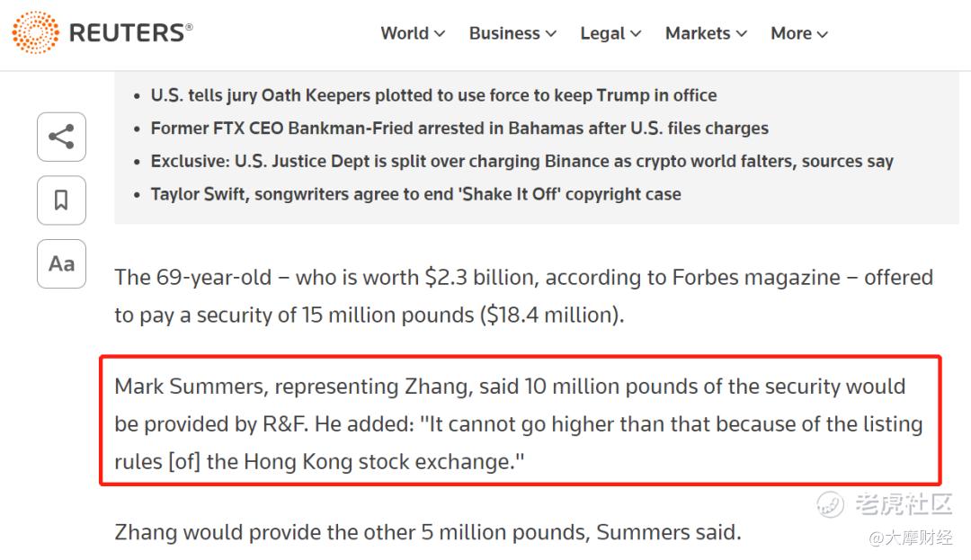Expand the More menu chevron
Screen dimensions: 971x560
(x=823, y=34)
